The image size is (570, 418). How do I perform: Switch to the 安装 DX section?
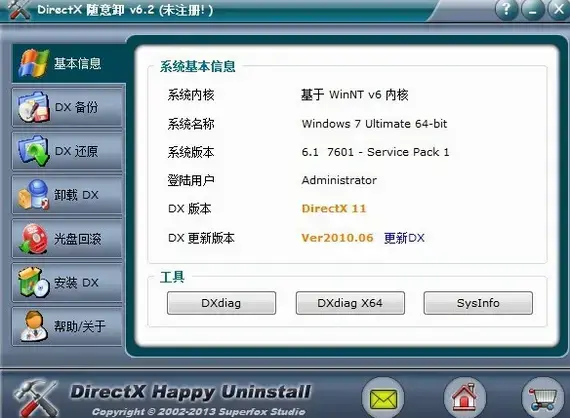(67, 282)
